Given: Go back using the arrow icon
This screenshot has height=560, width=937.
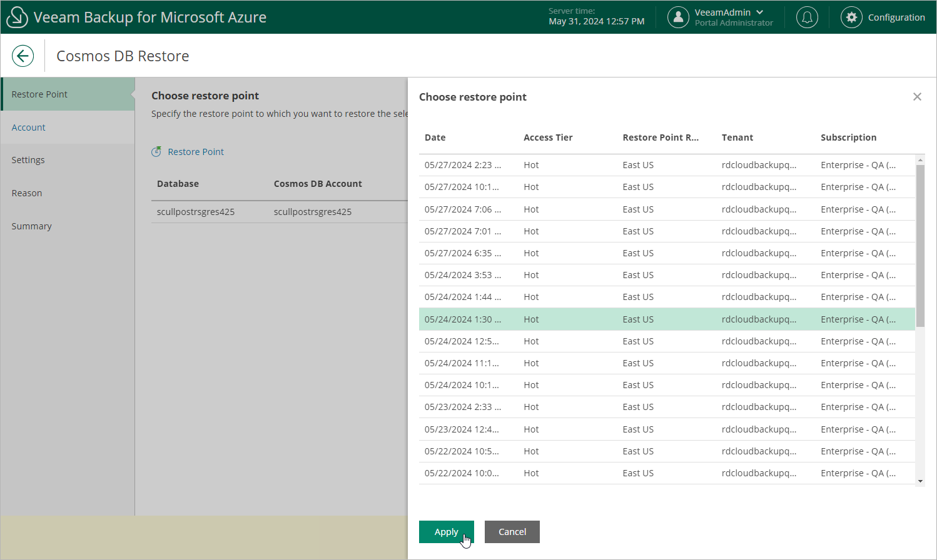Looking at the screenshot, I should 23,56.
